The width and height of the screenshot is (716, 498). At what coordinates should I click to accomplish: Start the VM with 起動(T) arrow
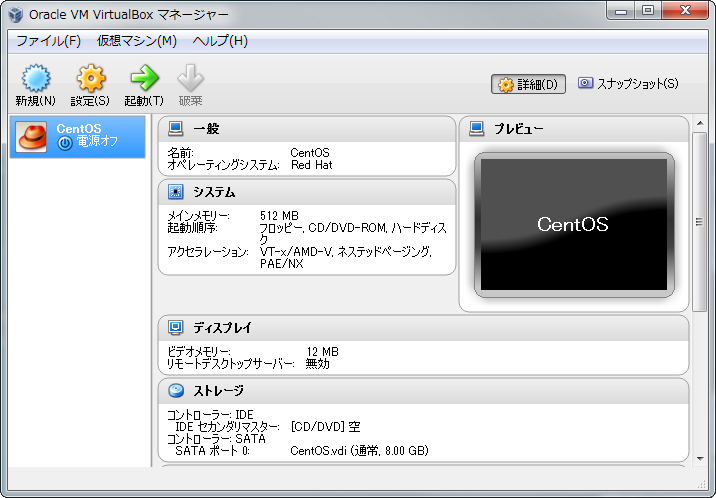click(144, 78)
